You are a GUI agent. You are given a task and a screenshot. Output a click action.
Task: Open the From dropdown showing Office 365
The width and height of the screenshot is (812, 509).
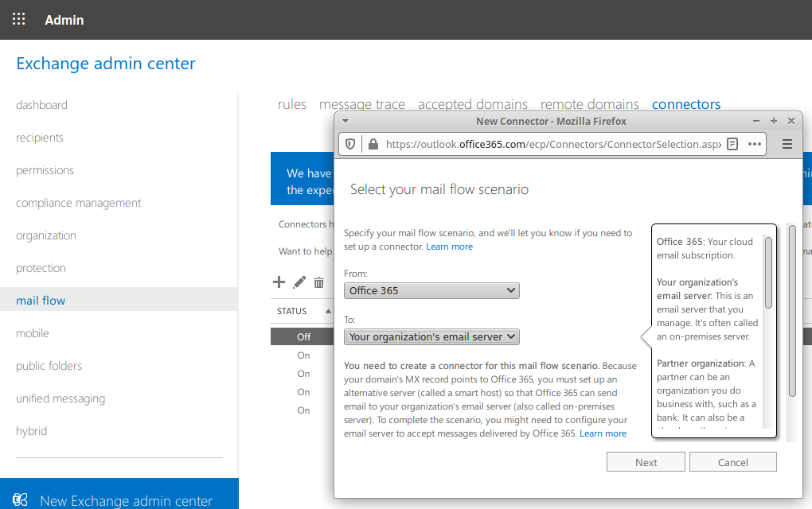pos(431,291)
